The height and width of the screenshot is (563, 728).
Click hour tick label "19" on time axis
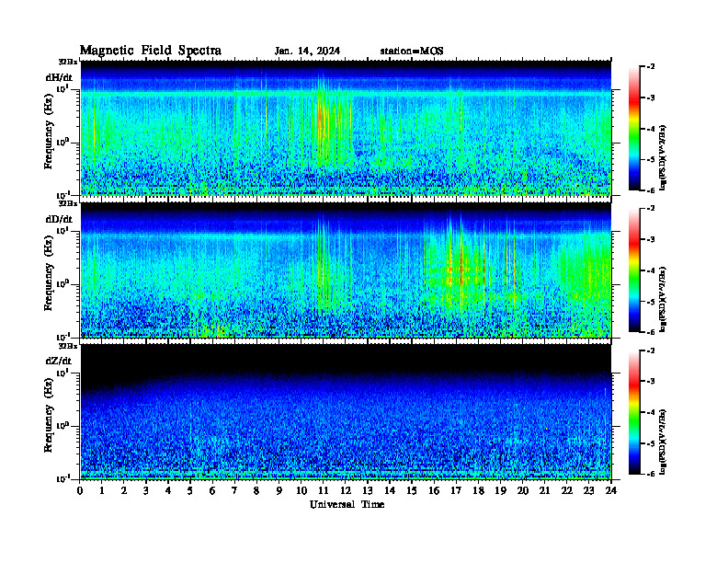click(x=500, y=491)
